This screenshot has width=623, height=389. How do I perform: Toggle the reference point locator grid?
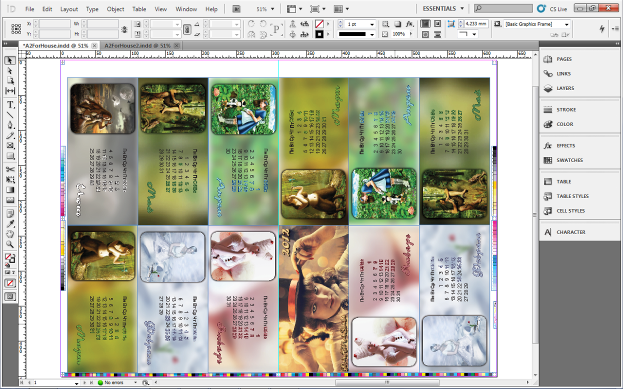tap(16, 29)
